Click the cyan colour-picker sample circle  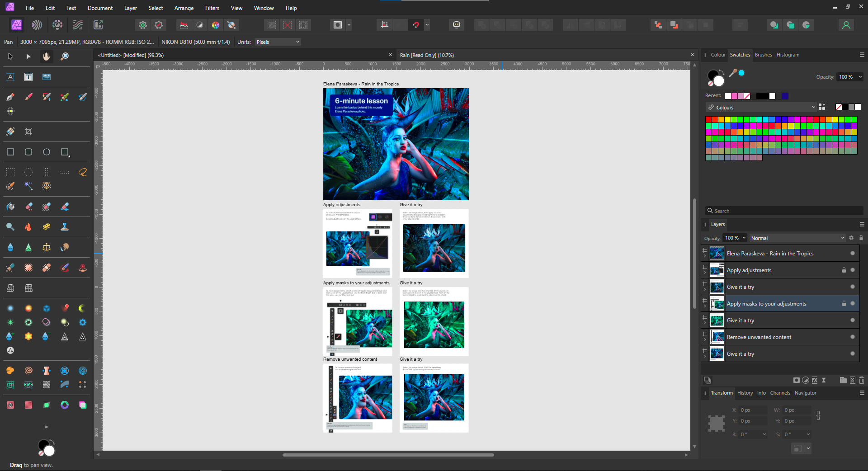[x=741, y=73]
